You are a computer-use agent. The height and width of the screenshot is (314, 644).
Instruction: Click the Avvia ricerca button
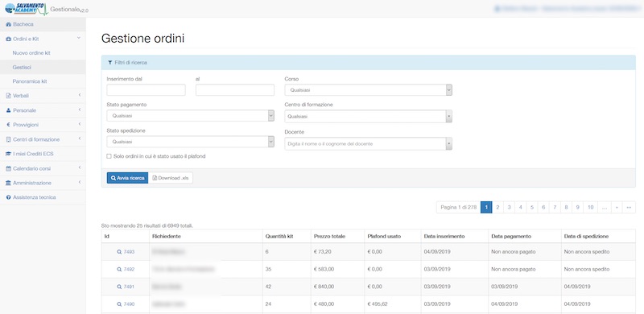127,178
